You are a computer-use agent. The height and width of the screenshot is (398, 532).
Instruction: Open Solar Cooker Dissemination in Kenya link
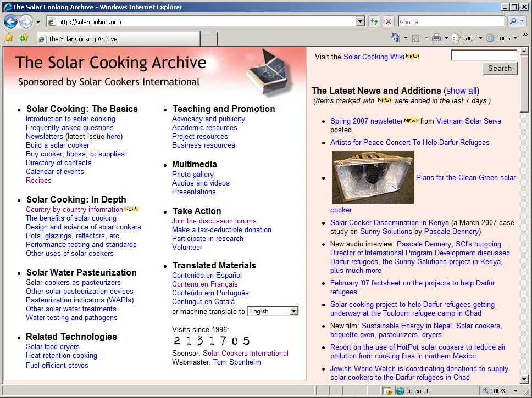coord(390,223)
